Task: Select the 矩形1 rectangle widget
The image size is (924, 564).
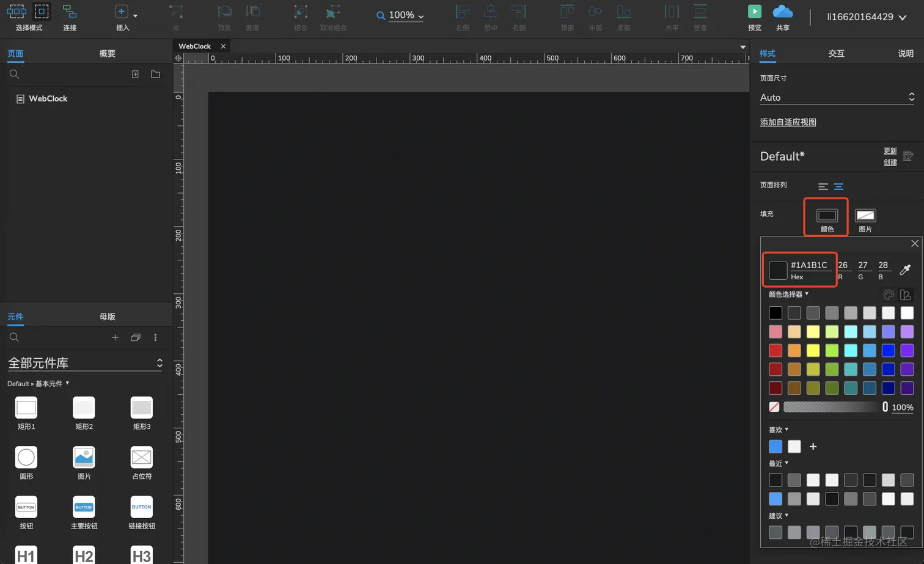Action: point(26,408)
